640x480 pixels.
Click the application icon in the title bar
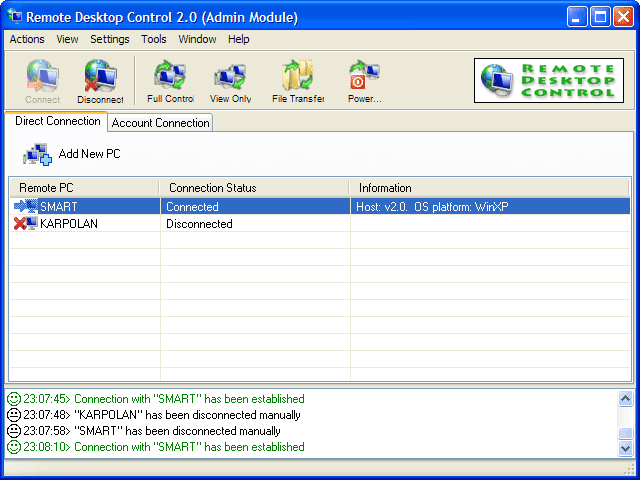click(x=15, y=16)
